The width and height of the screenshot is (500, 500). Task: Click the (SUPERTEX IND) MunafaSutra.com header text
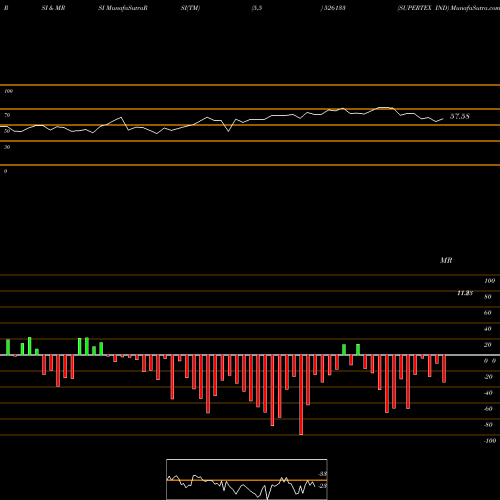[x=448, y=8]
